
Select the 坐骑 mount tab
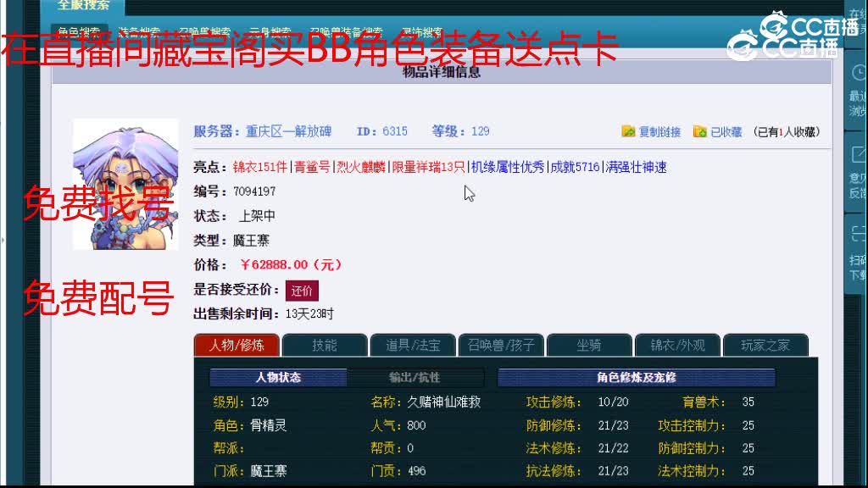(590, 345)
